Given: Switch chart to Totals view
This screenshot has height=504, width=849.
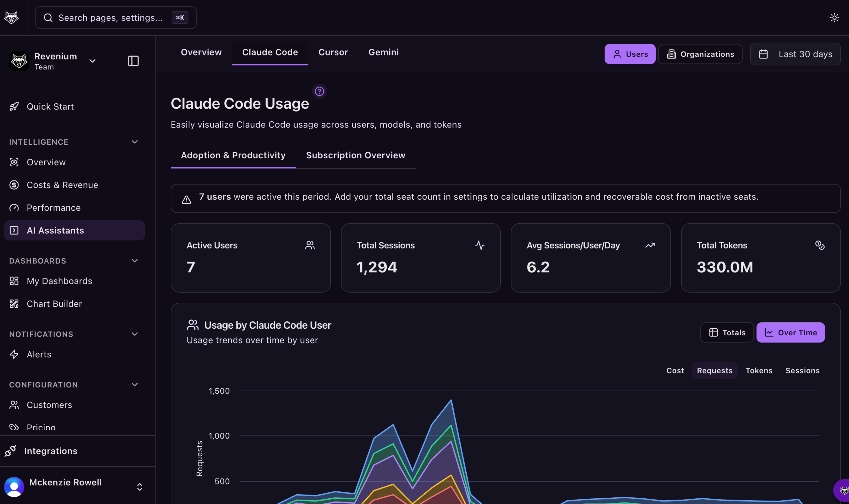Looking at the screenshot, I should 727,333.
